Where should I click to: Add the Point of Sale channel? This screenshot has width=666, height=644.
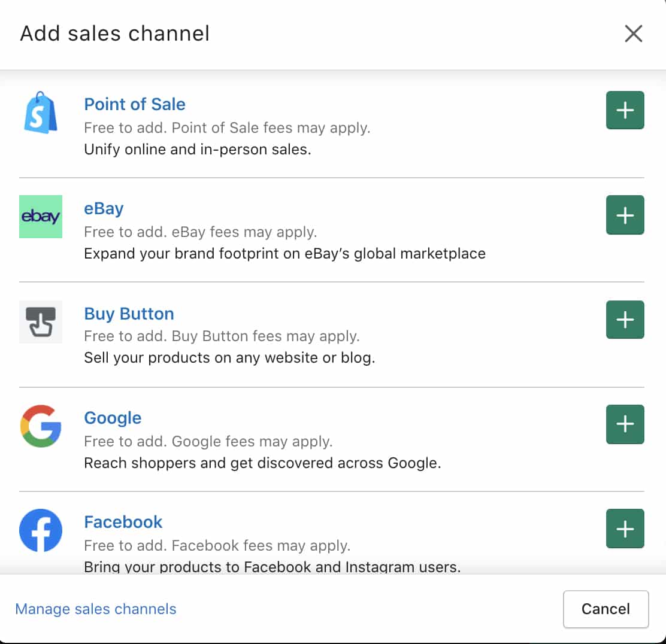tap(625, 110)
